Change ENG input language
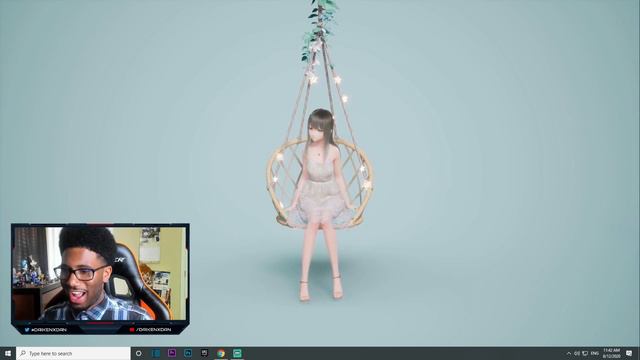640x360 pixels. click(x=595, y=353)
